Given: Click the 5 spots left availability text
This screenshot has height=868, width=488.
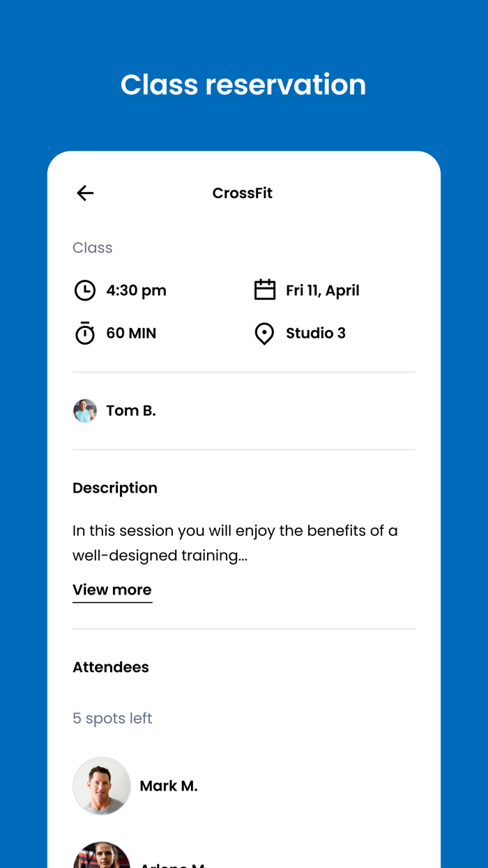Looking at the screenshot, I should tap(112, 718).
